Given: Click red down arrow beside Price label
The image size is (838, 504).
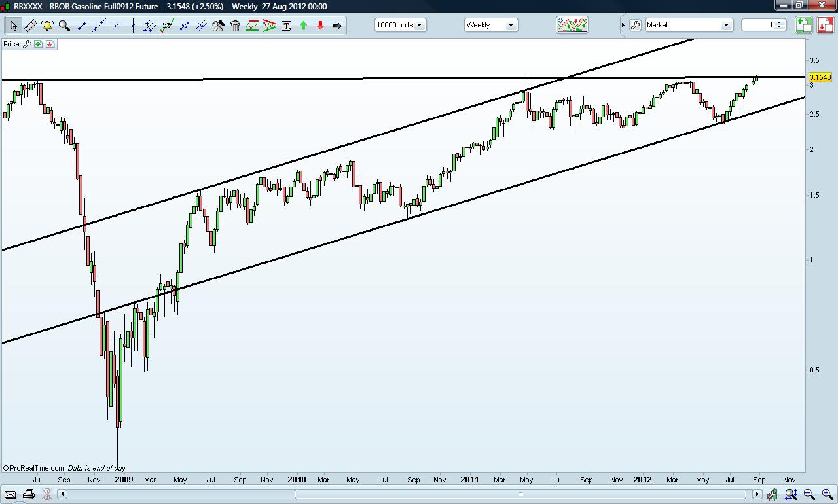Looking at the screenshot, I should point(50,44).
